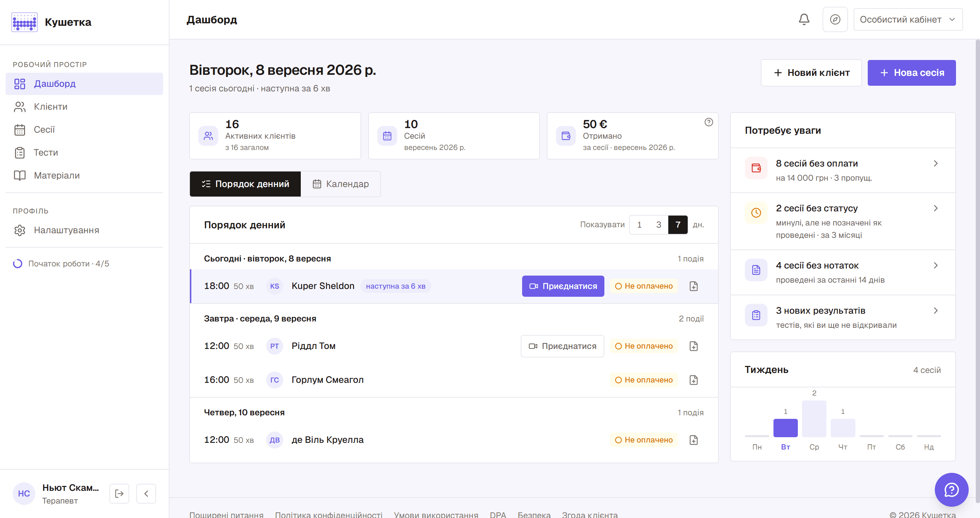Show 7 days in the agenda
This screenshot has height=518, width=980.
pyautogui.click(x=677, y=225)
